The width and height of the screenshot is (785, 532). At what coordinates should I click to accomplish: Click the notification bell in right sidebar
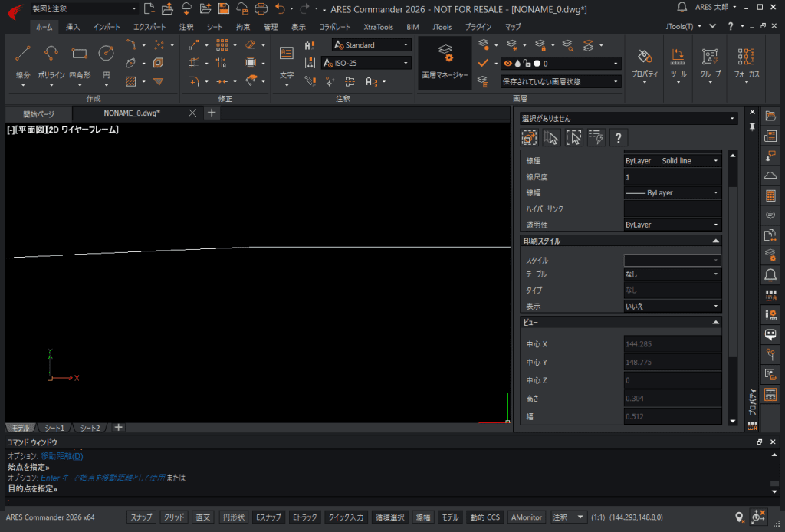770,274
